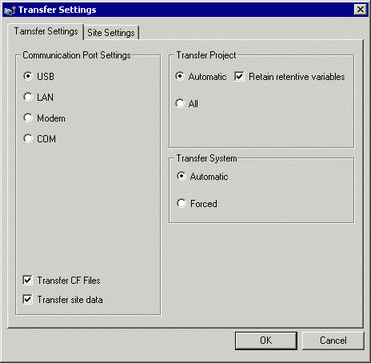371x363 pixels.
Task: Click the Transfer System group label
Action: [207, 159]
